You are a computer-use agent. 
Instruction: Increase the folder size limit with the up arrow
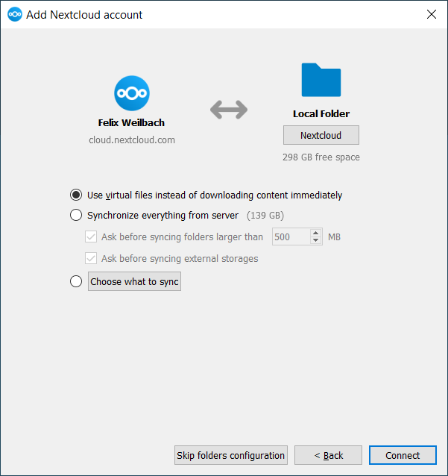coord(316,234)
